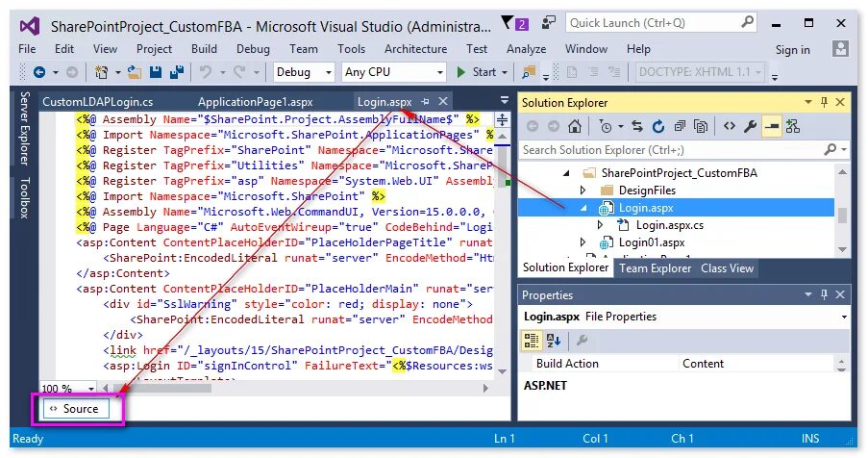Expand the Login01.aspx node

tap(583, 242)
